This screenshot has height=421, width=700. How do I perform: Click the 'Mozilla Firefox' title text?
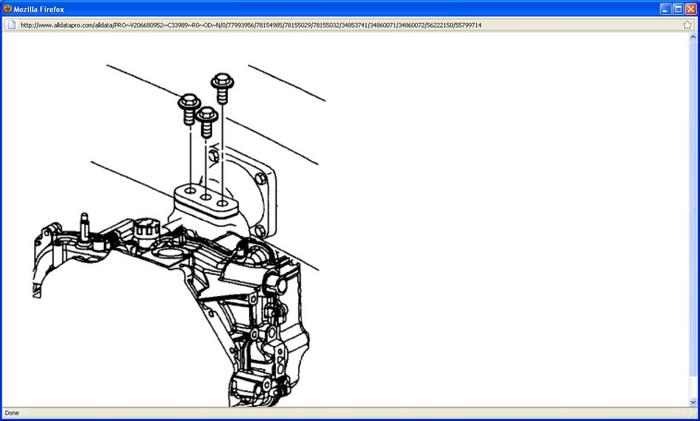39,9
